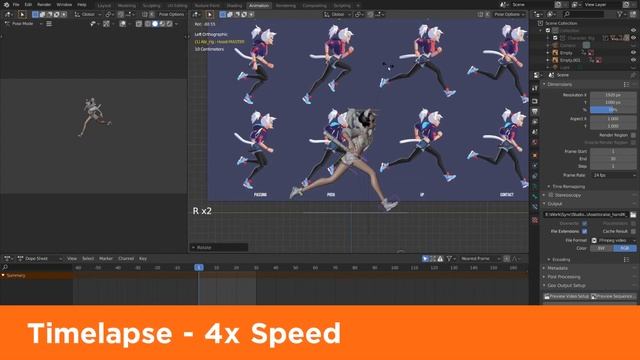Screen dimensions: 640x360
Task: Open the Render properties tab icon
Action: pyautogui.click(x=535, y=101)
